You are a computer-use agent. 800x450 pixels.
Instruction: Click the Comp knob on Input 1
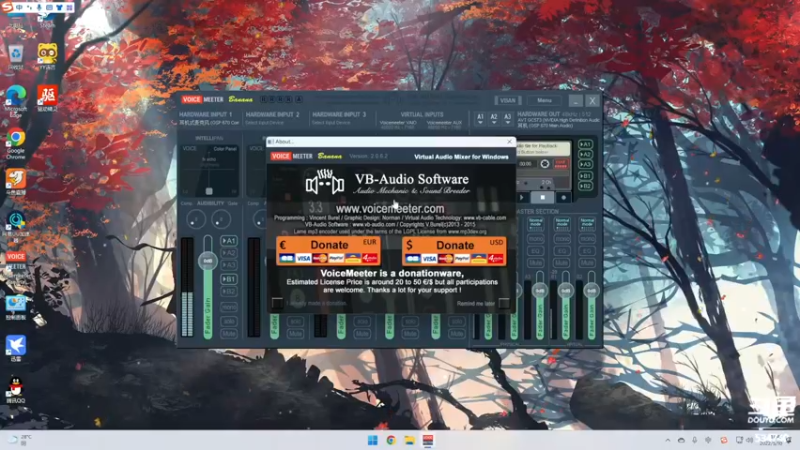(x=195, y=219)
